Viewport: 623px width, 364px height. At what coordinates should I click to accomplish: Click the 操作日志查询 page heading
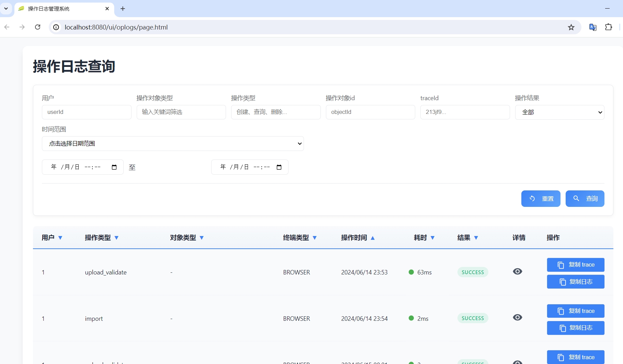pos(74,66)
